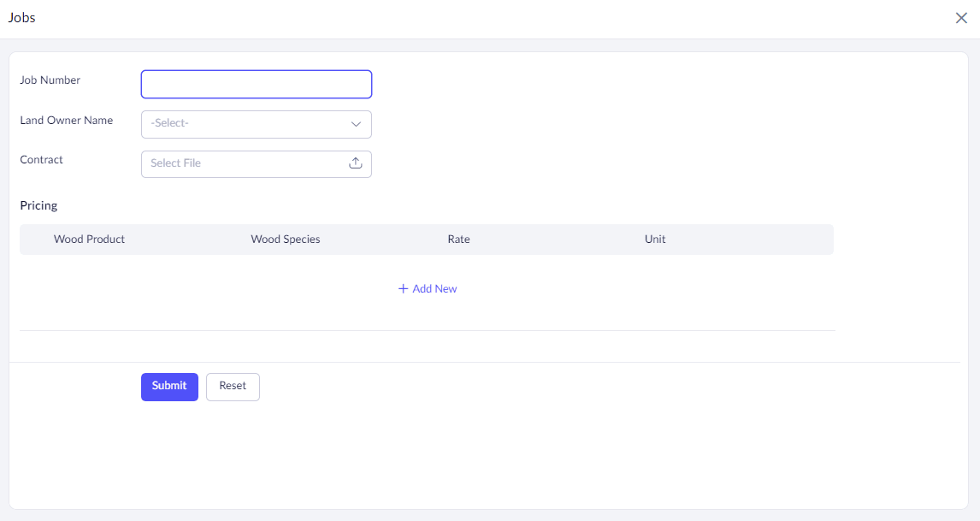Click the Pricing section heading
The image size is (980, 521).
click(x=38, y=206)
